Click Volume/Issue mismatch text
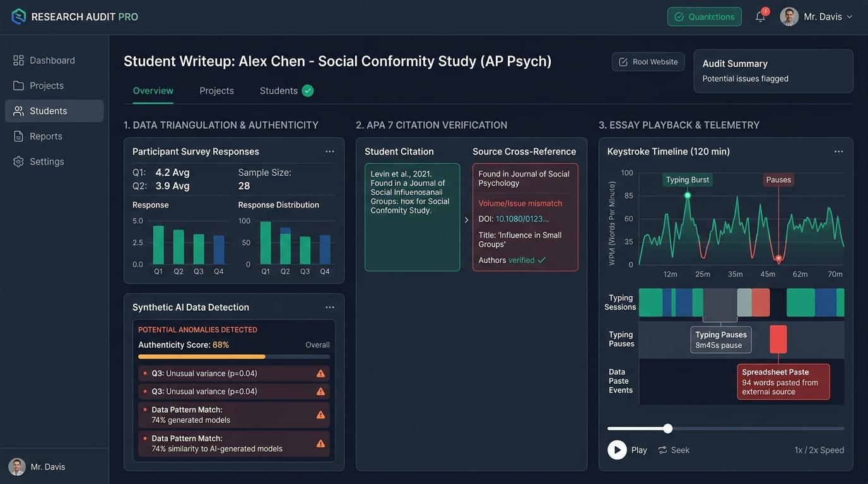868x484 pixels. point(520,204)
